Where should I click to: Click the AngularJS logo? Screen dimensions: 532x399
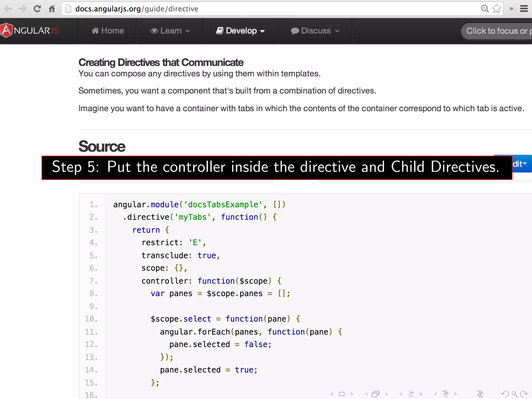pyautogui.click(x=30, y=31)
